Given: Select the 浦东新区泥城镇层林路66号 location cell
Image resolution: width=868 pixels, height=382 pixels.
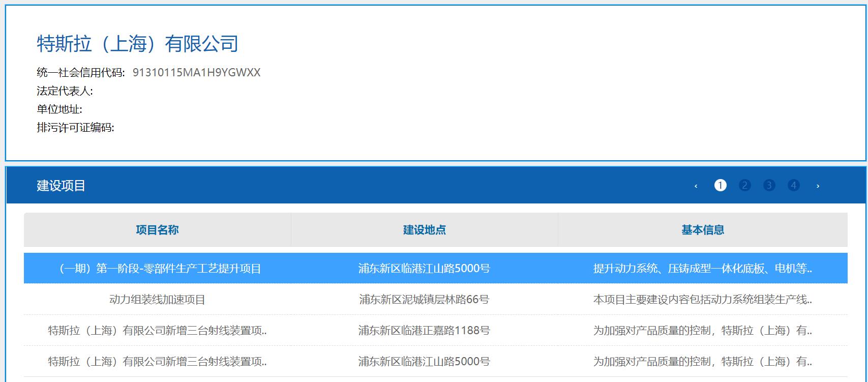Looking at the screenshot, I should (424, 300).
